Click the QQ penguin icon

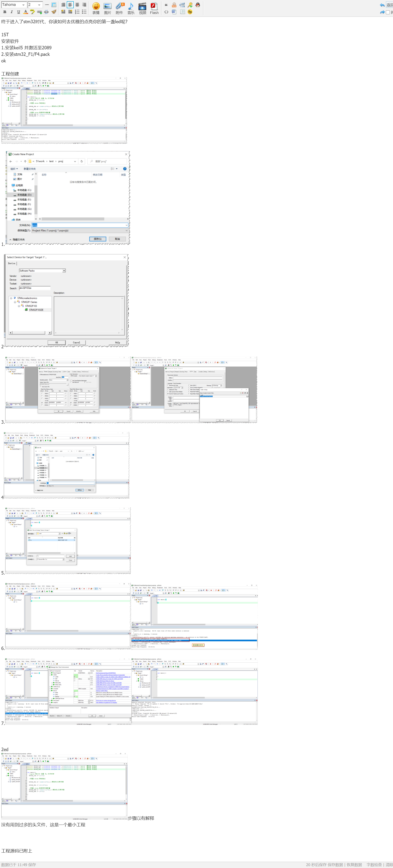198,5
